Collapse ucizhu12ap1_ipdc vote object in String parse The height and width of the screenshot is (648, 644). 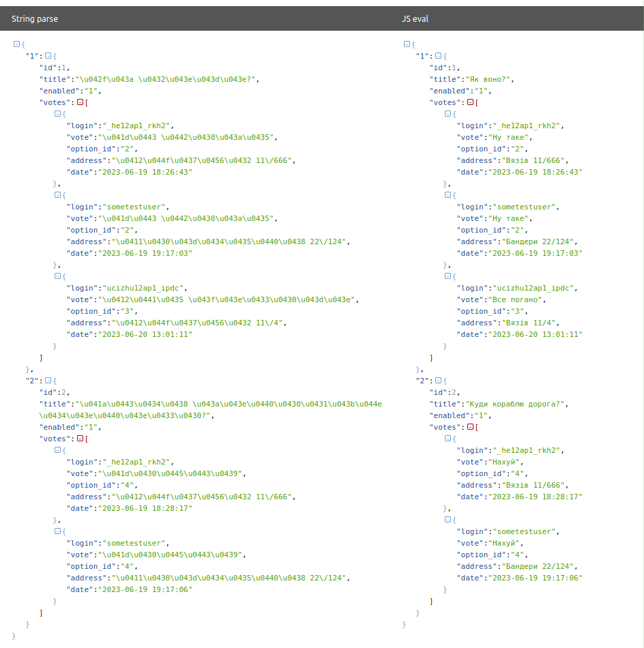(x=57, y=276)
